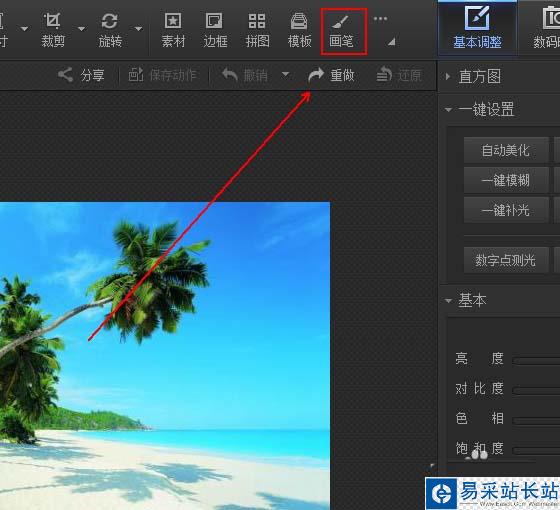Select the 画笔 brush tool
The image size is (560, 510).
[x=343, y=31]
